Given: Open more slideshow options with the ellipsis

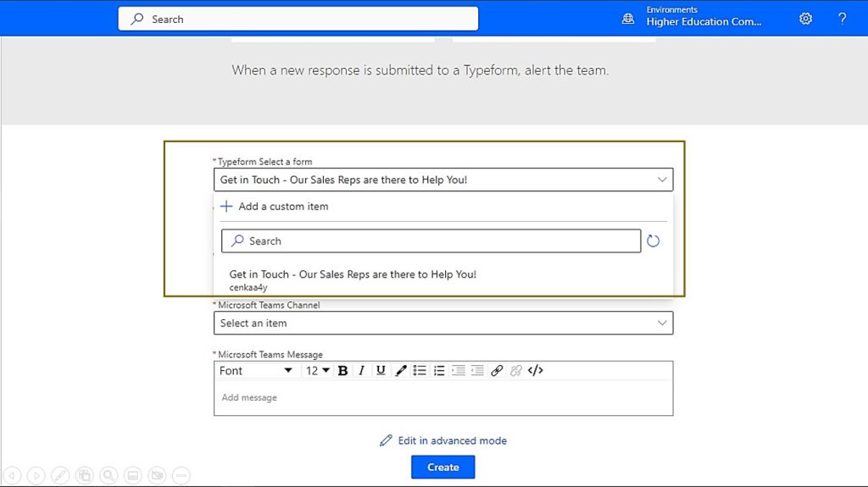Looking at the screenshot, I should click(181, 475).
